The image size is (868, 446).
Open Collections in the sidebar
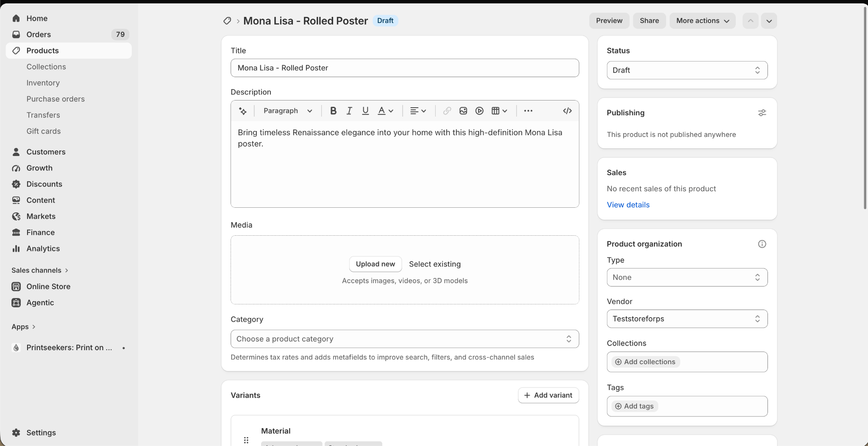46,67
